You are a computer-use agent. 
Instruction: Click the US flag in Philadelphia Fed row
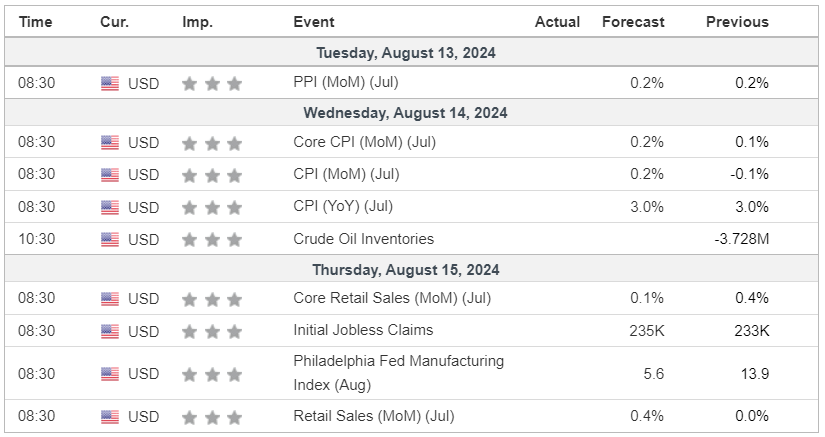click(x=110, y=374)
